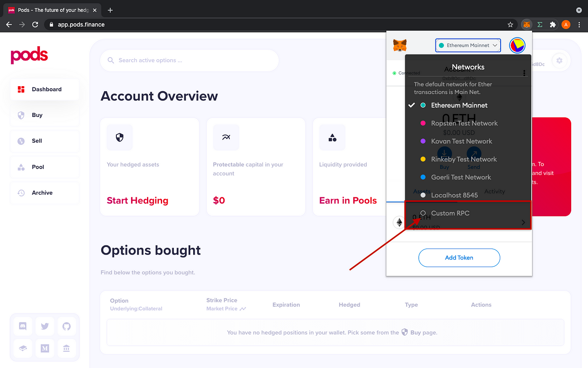Click the Add Token button
This screenshot has height=368, width=588.
point(459,258)
